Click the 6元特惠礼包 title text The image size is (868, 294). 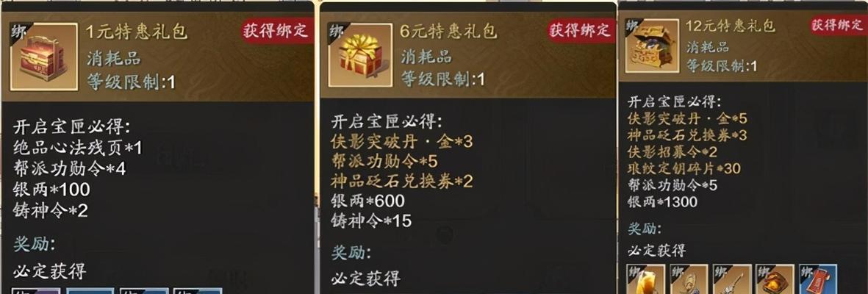(x=448, y=31)
